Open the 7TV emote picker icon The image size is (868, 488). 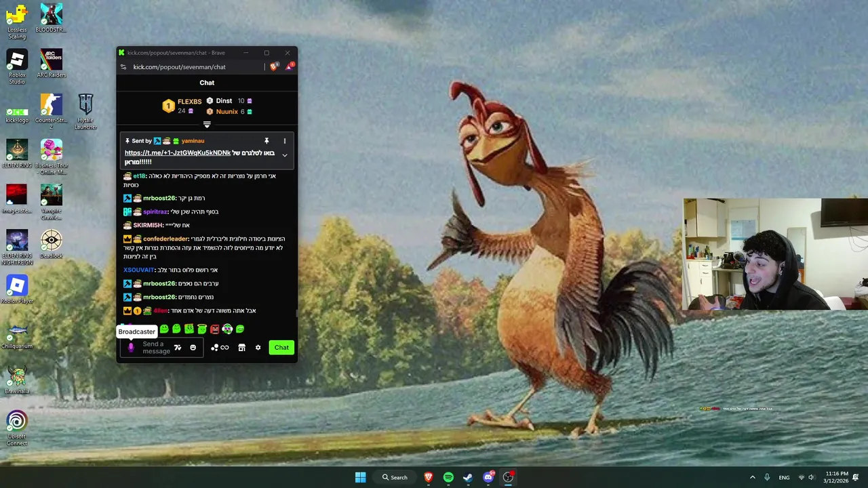(178, 348)
